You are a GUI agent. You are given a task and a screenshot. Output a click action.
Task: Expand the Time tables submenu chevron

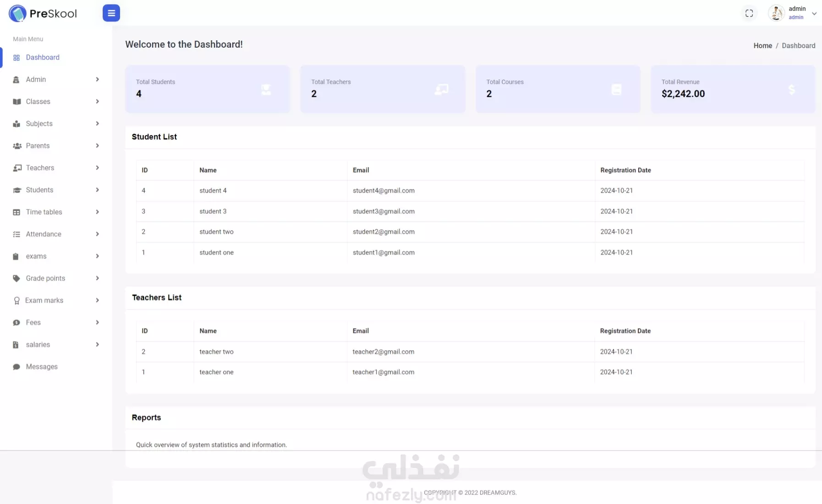pyautogui.click(x=97, y=212)
